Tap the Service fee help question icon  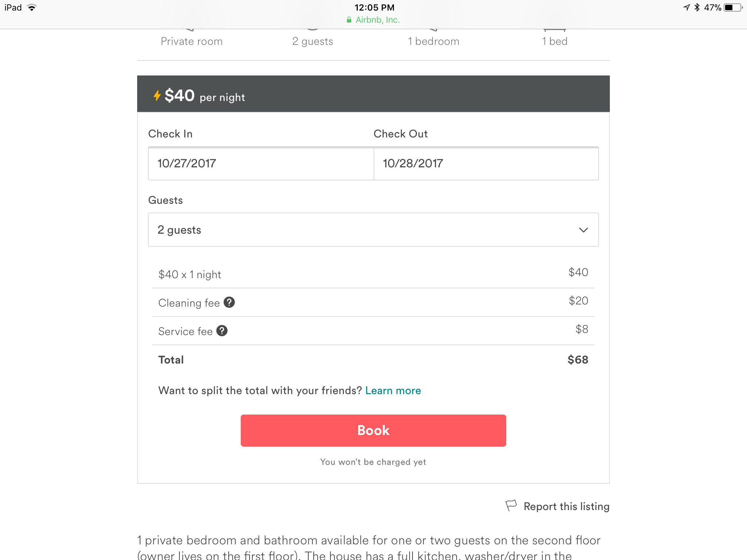coord(222,331)
